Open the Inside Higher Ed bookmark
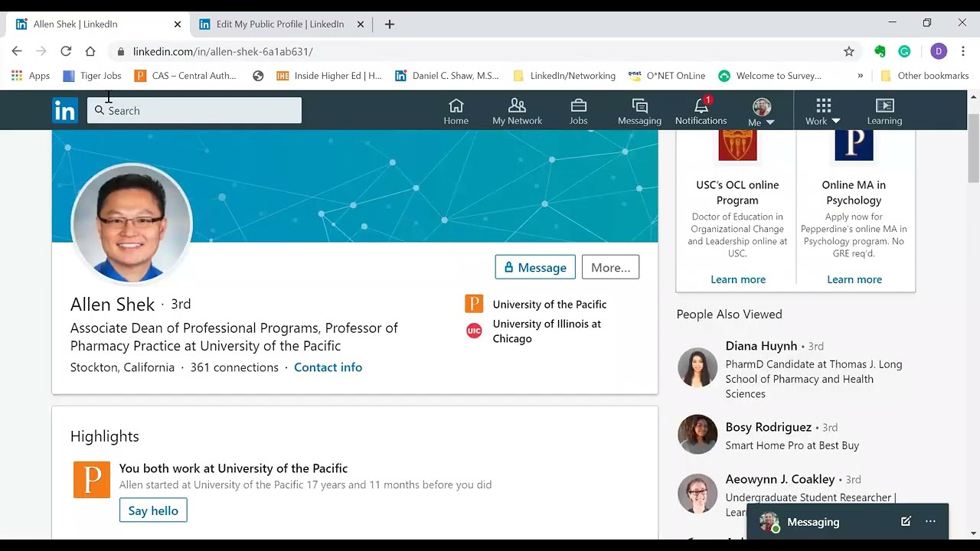The image size is (980, 551). (329, 76)
